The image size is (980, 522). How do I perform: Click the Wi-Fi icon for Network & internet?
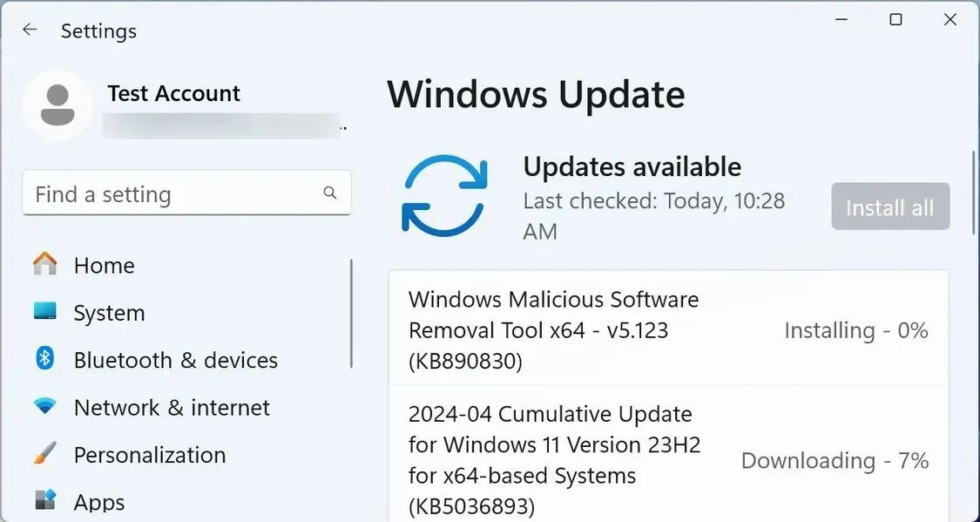click(x=44, y=407)
